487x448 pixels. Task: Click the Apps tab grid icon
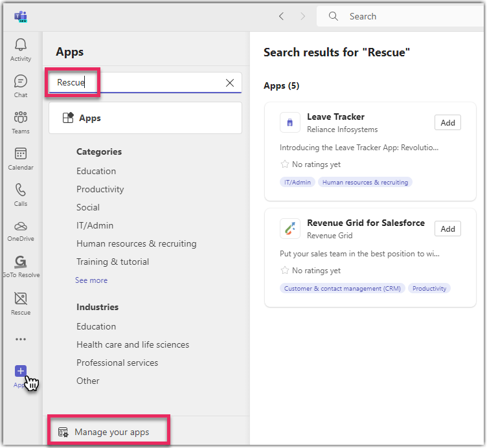(x=68, y=118)
